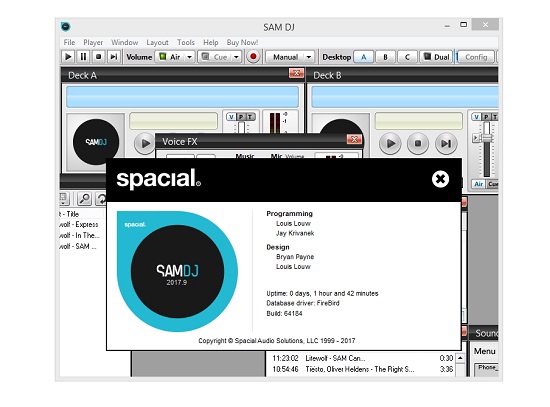The width and height of the screenshot is (550, 407).
Task: Close the Deck A panel
Action: (296, 73)
